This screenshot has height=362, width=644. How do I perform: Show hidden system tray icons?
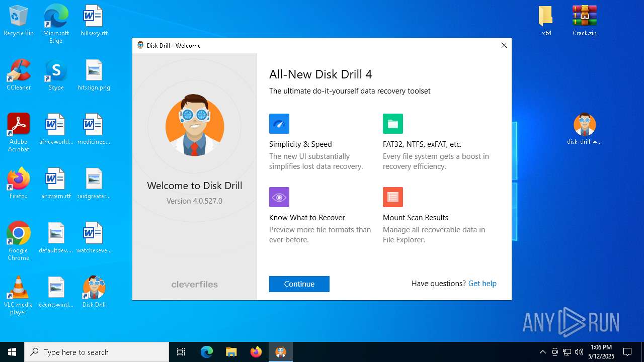[x=542, y=352]
